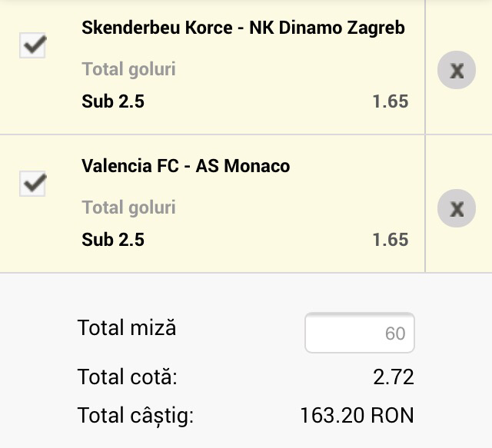The height and width of the screenshot is (448, 492).
Task: Click Total goluri under the Skenderbeu match
Action: click(x=128, y=70)
